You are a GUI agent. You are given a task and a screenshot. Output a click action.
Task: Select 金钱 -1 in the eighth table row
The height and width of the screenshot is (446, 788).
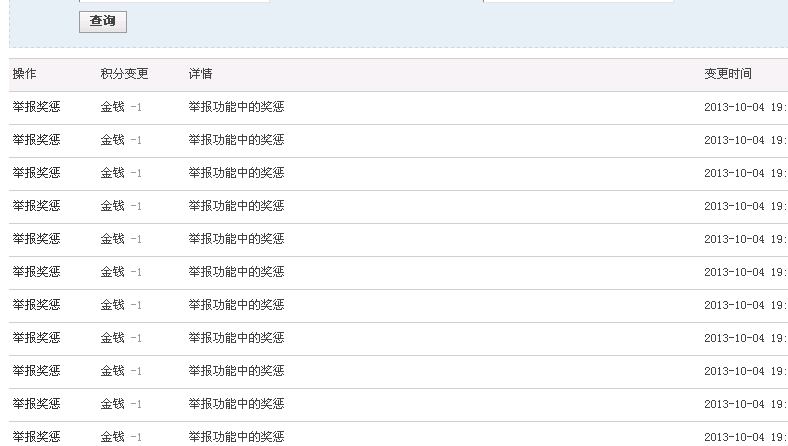[x=121, y=338]
